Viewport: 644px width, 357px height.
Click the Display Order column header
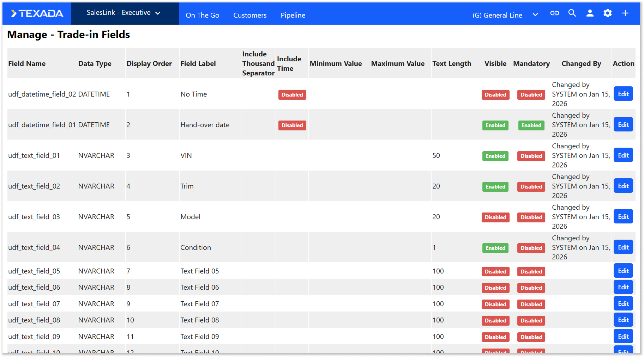click(x=149, y=63)
